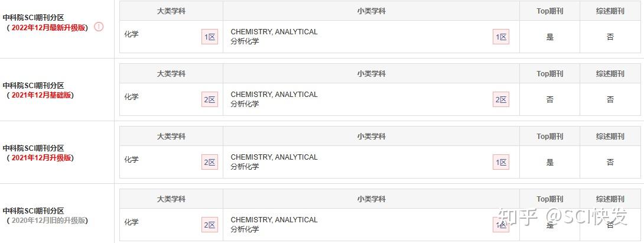644x243 pixels.
Task: Click 2区 badge for 分析化学 in 2021基础版 table
Action: [x=501, y=99]
